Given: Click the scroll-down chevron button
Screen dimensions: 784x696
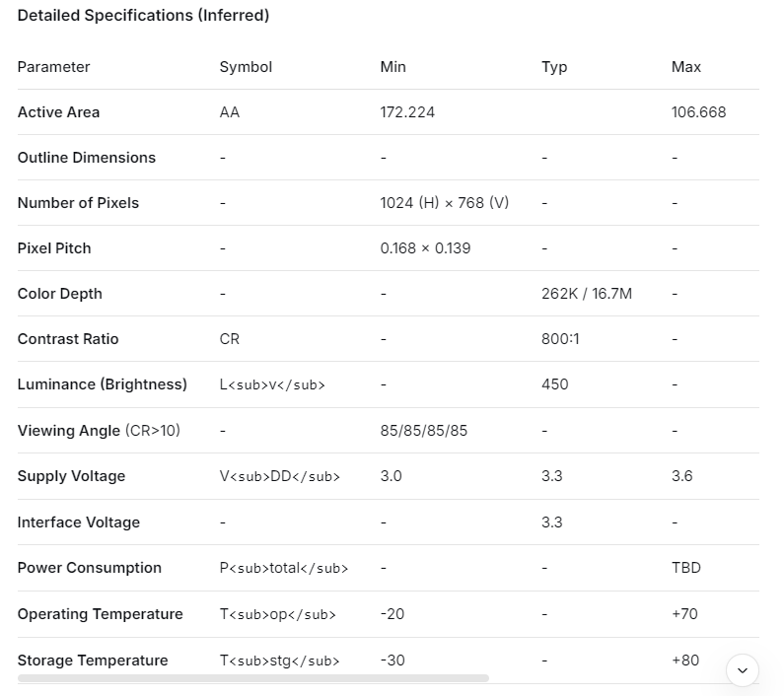Looking at the screenshot, I should click(x=743, y=670).
